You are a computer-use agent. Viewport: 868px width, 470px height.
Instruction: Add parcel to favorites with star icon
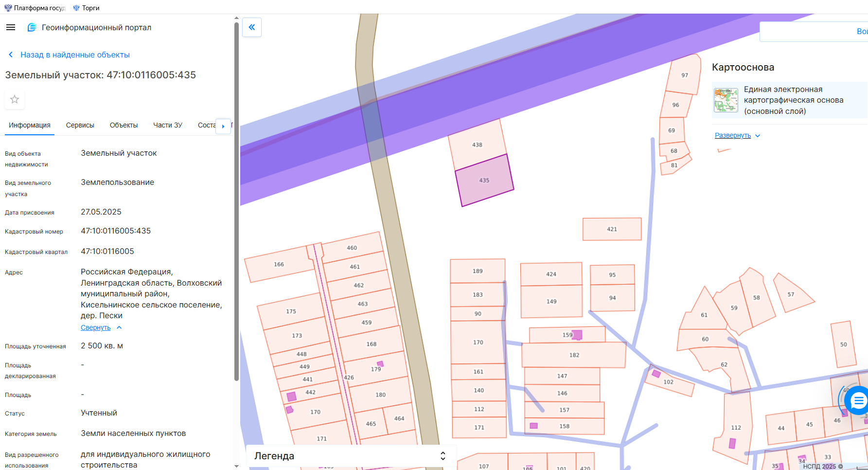15,99
